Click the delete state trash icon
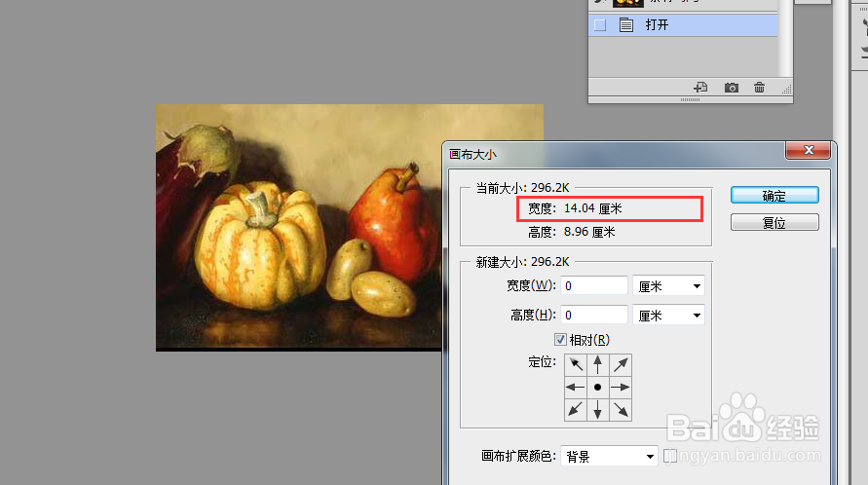The height and width of the screenshot is (485, 868). [x=760, y=88]
